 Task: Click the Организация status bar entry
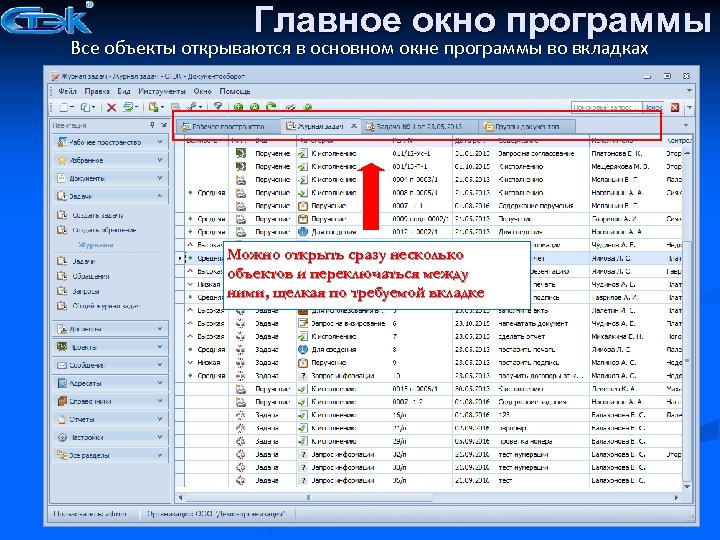[x=215, y=514]
